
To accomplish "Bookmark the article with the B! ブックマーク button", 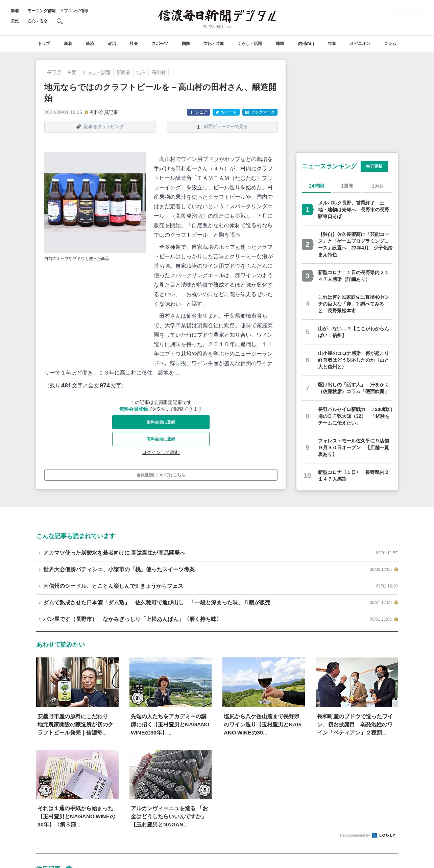I will click(260, 112).
